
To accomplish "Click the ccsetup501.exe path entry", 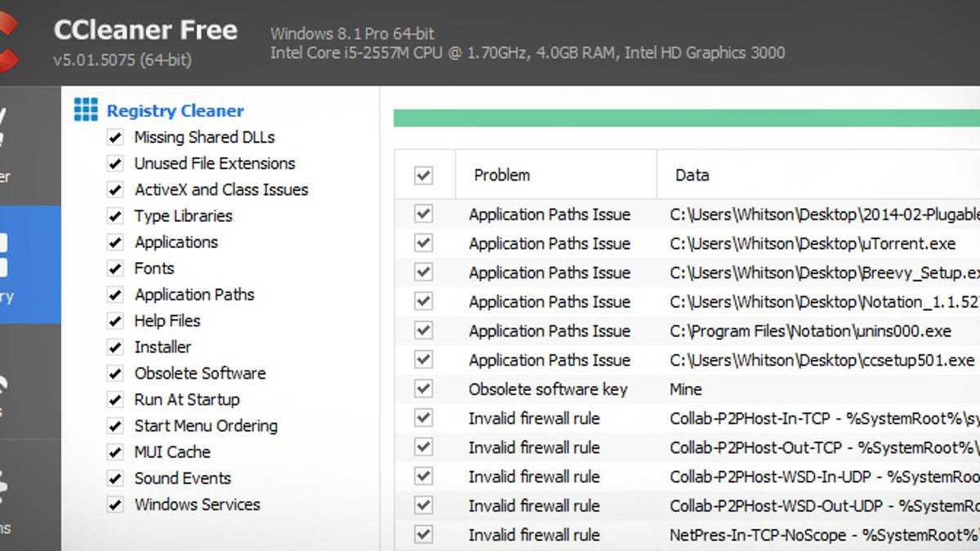I will [823, 360].
